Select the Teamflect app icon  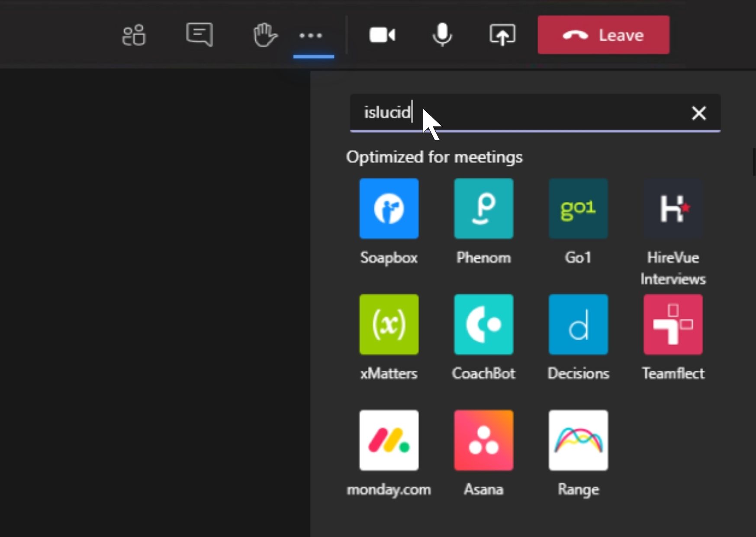click(673, 324)
